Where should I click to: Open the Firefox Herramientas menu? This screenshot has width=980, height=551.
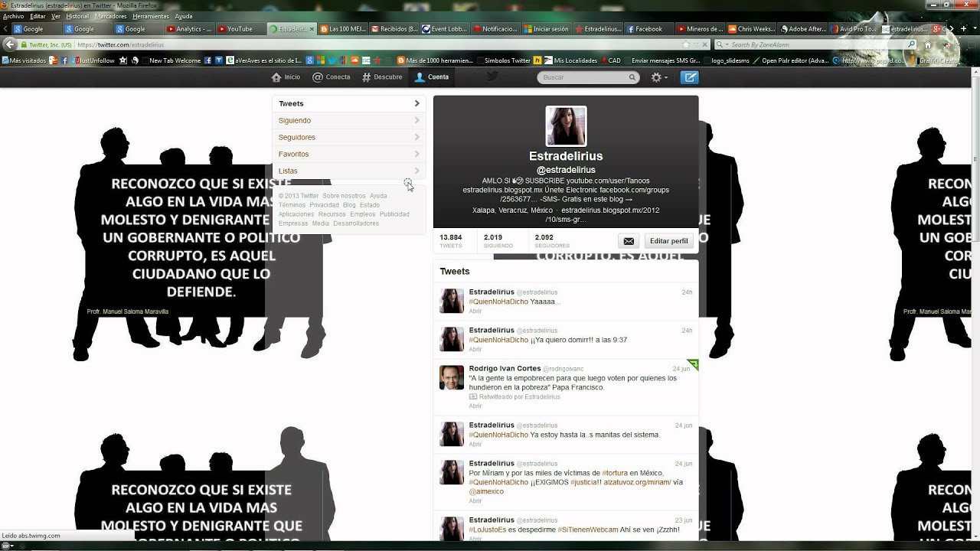(151, 16)
